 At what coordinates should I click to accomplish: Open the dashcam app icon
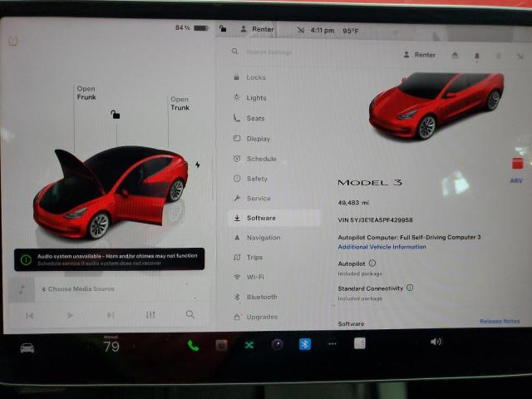click(221, 346)
